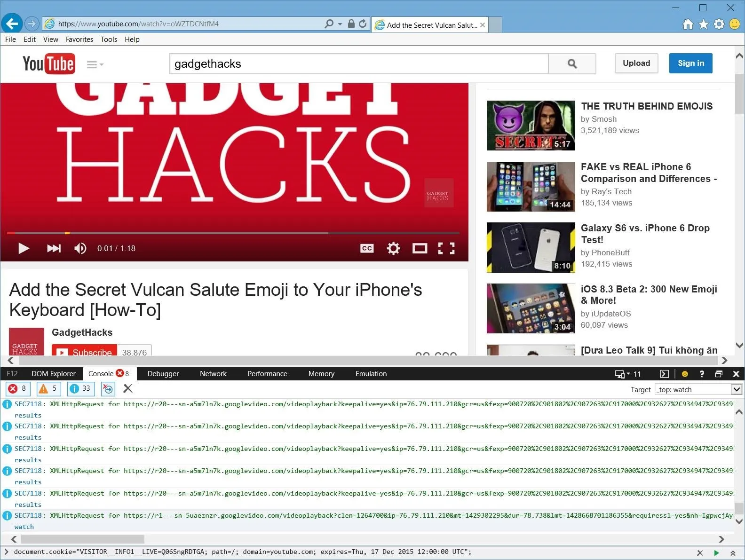
Task: Click the browser Forward arrow button
Action: click(x=32, y=24)
